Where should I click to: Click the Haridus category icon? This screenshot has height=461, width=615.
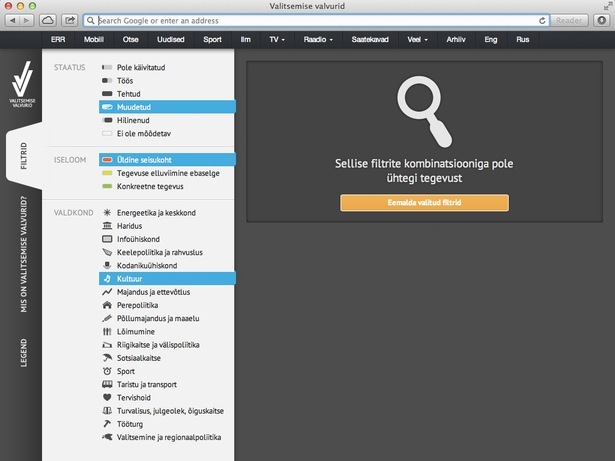click(107, 227)
